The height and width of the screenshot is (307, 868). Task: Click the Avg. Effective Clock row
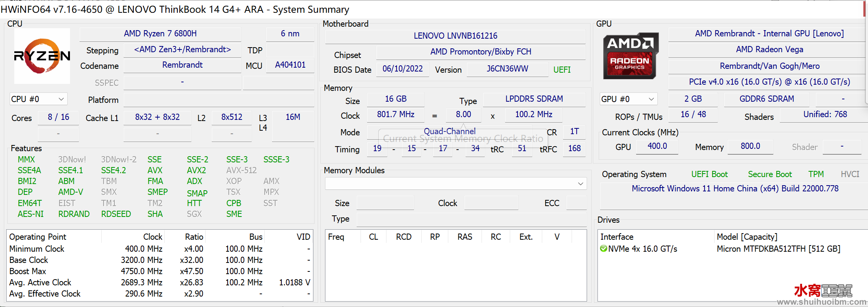pyautogui.click(x=160, y=294)
